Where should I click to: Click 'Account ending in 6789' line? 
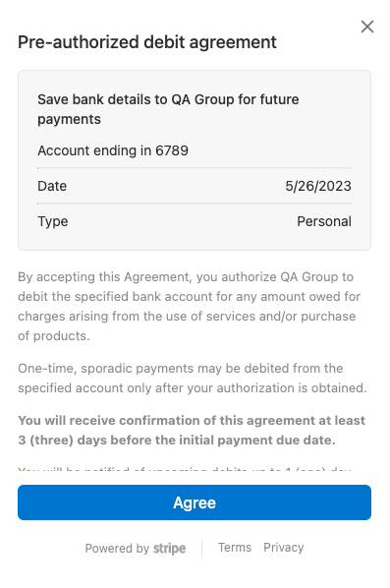[113, 150]
